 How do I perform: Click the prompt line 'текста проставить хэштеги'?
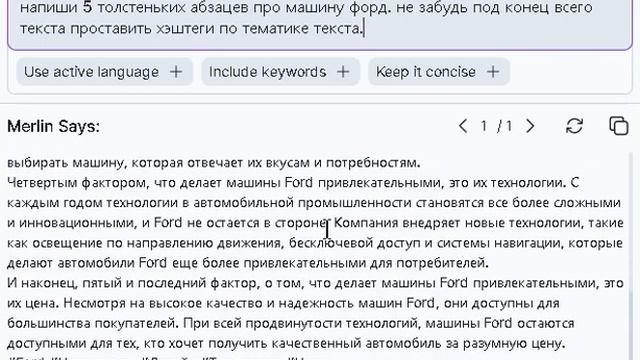[191, 29]
